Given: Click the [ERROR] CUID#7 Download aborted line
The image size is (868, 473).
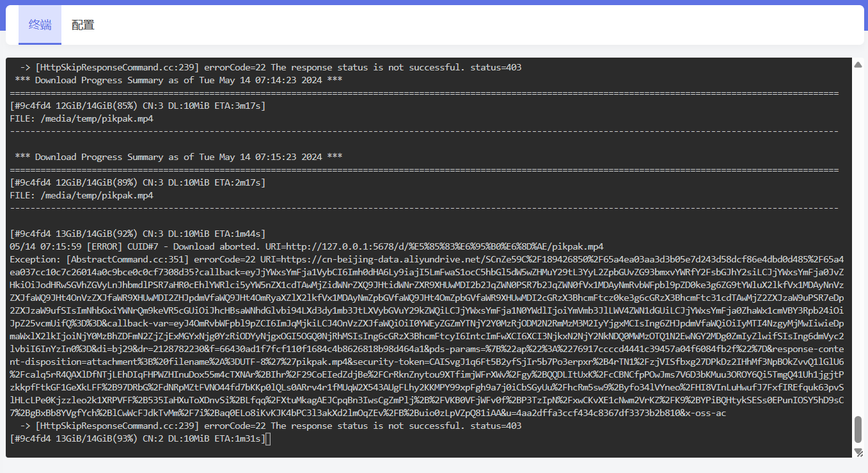Looking at the screenshot, I should [306, 246].
